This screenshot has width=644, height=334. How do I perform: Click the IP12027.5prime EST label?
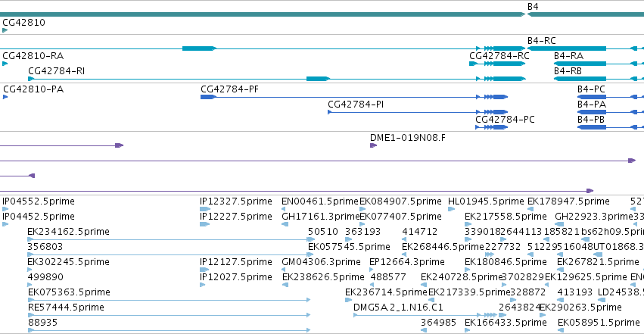pos(236,277)
